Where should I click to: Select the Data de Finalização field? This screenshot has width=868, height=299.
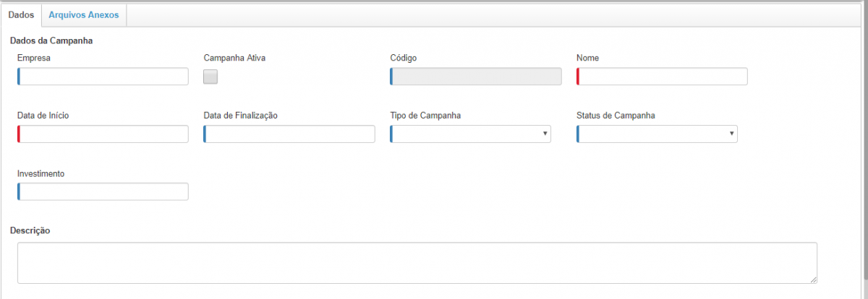289,134
